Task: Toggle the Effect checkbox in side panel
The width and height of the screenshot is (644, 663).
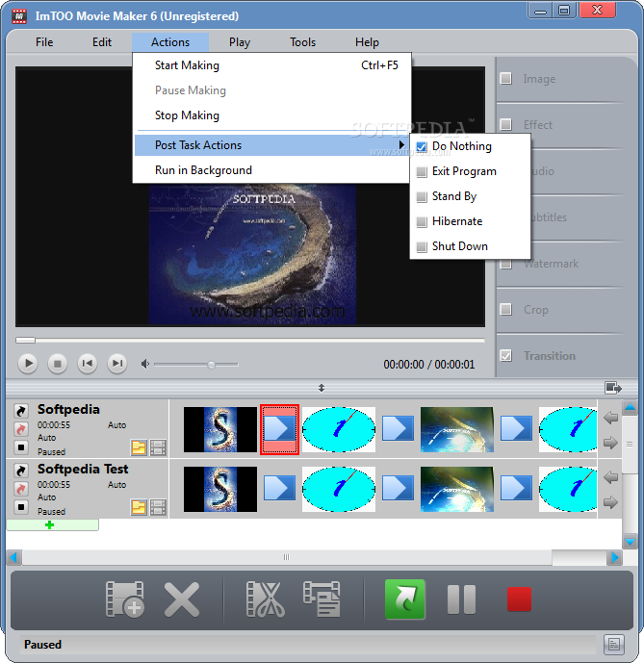Action: pos(506,125)
